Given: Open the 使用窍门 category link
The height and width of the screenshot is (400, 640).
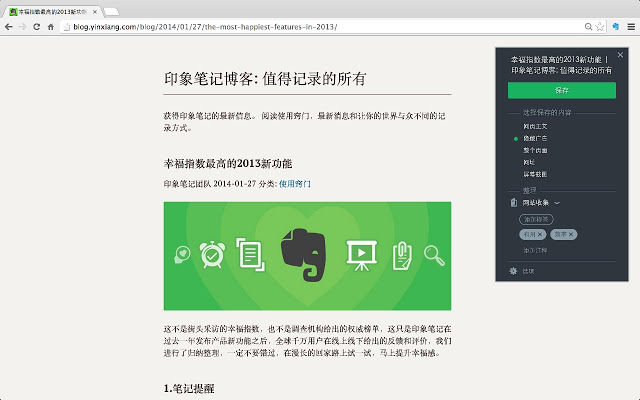Looking at the screenshot, I should [295, 184].
